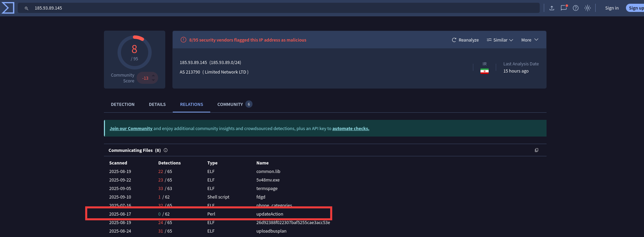Vote community score down arrow
Viewport: 644px width, 237px height.
point(153,81)
